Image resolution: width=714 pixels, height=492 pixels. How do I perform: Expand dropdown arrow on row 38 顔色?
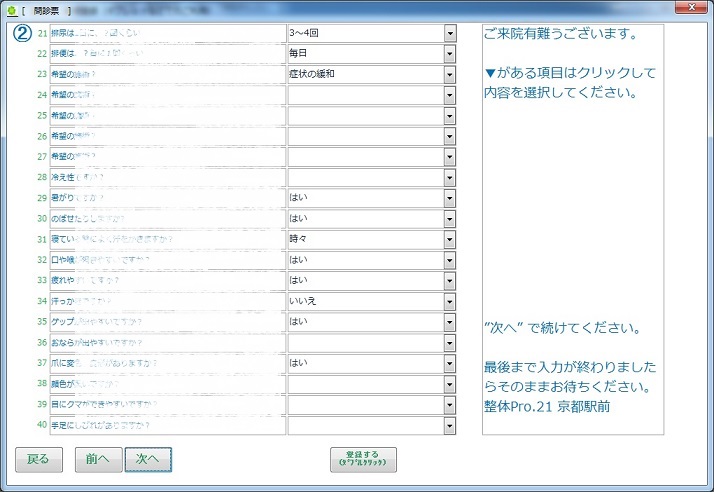click(x=450, y=384)
